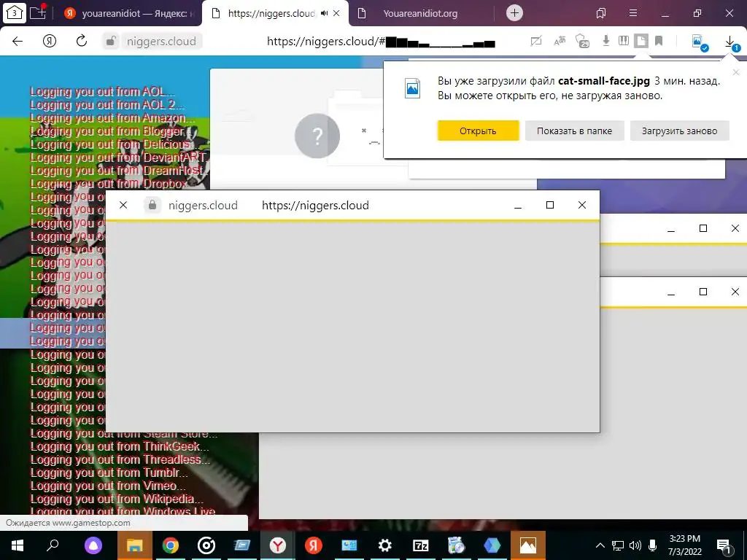Open the bookmarks collections icon
The width and height of the screenshot is (747, 560).
click(601, 13)
